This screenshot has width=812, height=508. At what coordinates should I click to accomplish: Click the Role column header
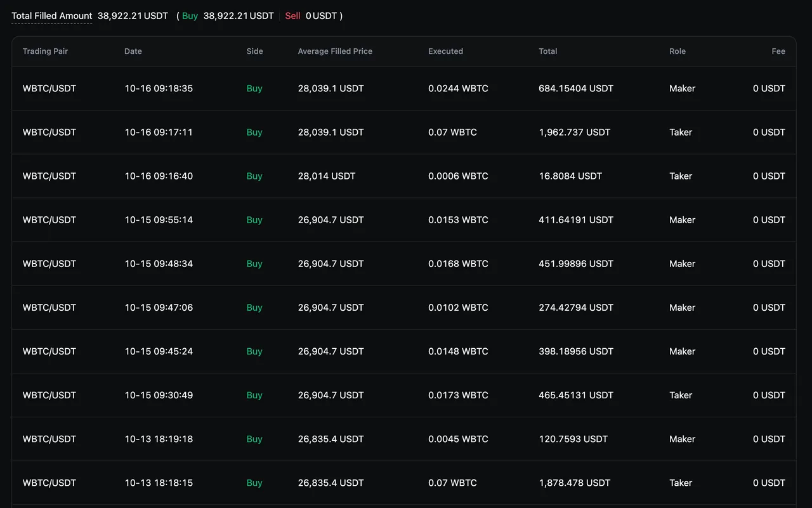pos(678,51)
